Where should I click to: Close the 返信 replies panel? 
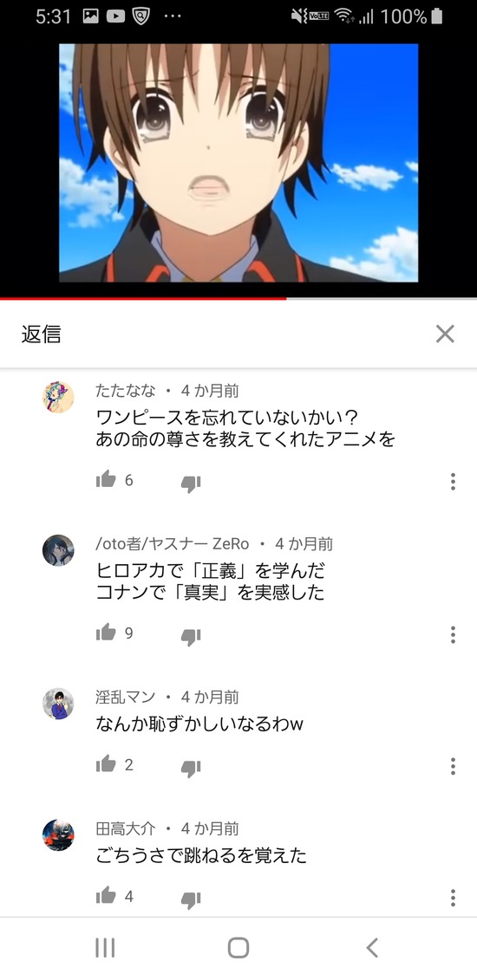click(445, 334)
